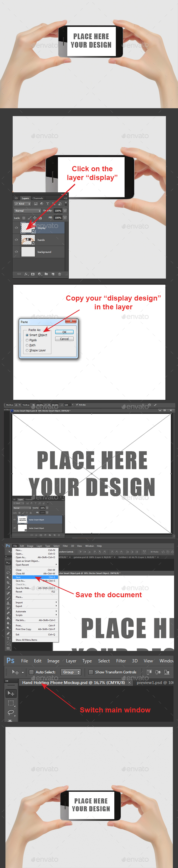Select the Pixels radio option
The width and height of the screenshot is (178, 868).
coord(31,340)
